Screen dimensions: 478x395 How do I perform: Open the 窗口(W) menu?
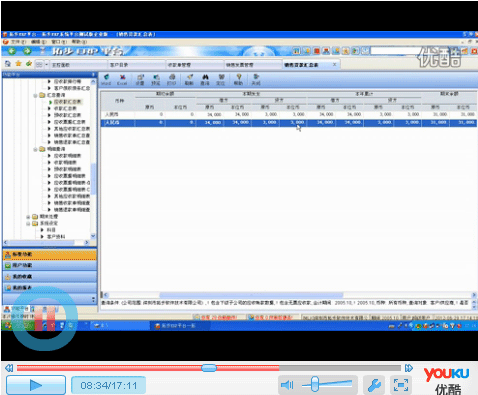59,42
